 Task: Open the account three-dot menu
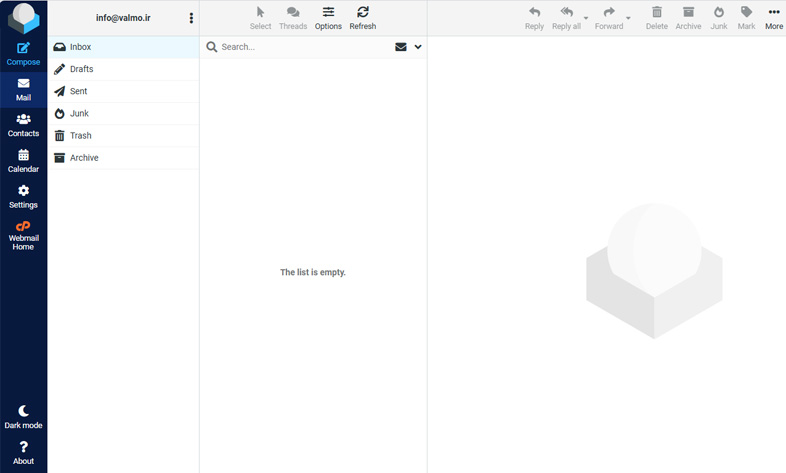click(191, 18)
